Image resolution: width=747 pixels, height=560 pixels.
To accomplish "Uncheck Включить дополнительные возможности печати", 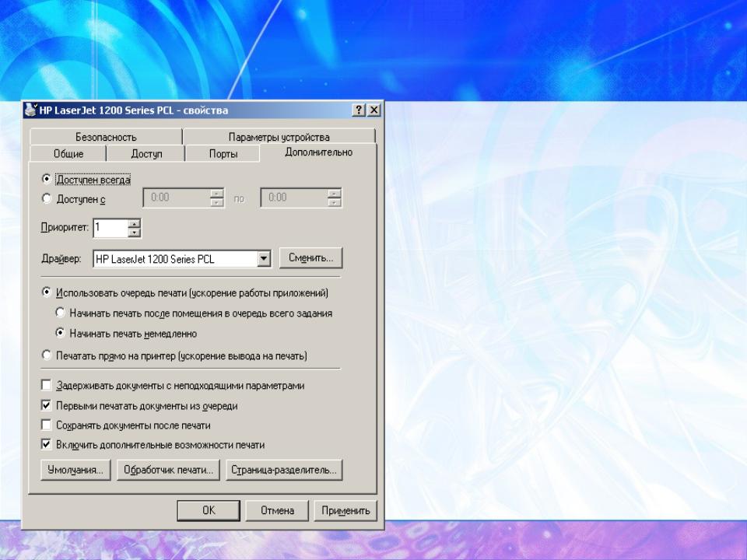I will point(46,444).
